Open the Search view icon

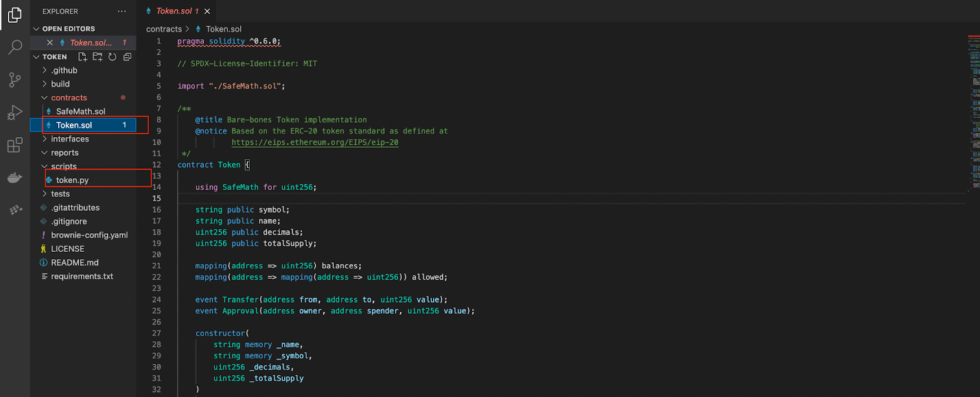(15, 47)
